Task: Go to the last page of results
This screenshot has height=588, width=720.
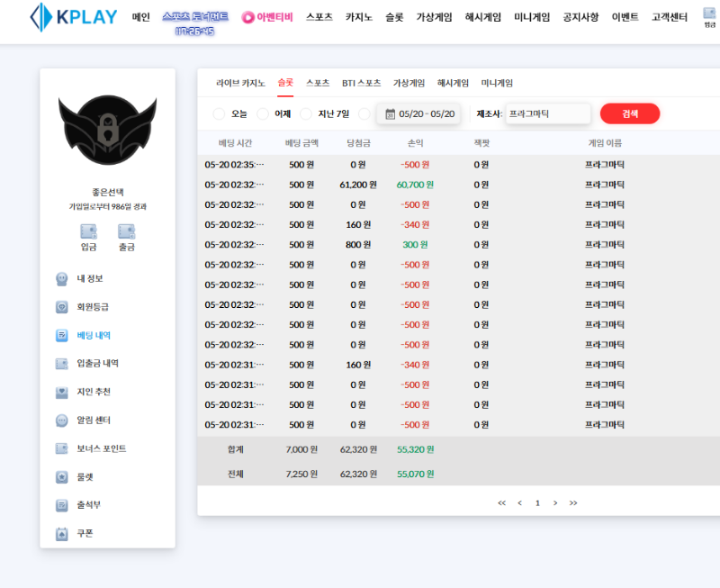Action: pos(573,503)
